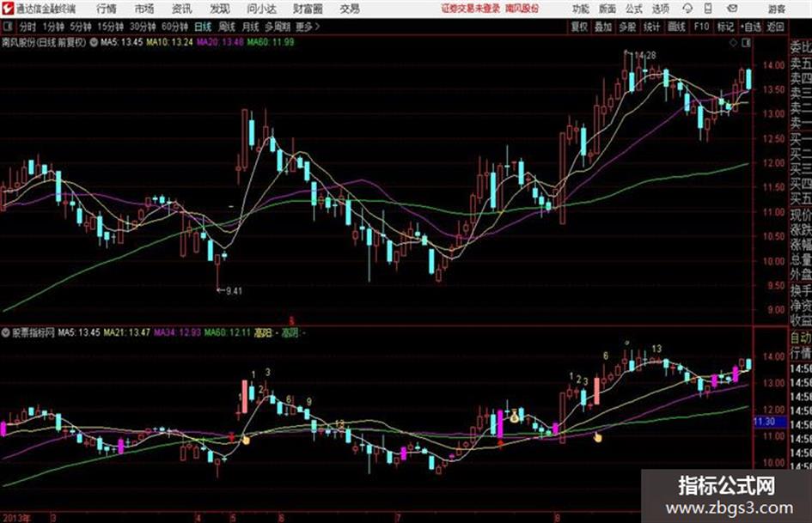Open the 市场 menu
Viewport: 812px width, 523px height.
pos(144,9)
